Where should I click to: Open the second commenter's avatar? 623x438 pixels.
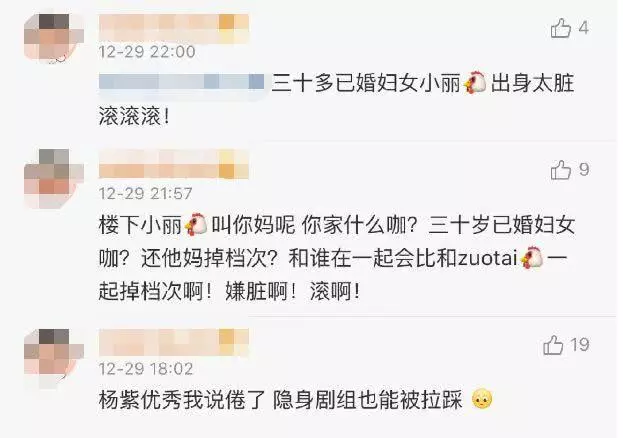(x=54, y=178)
